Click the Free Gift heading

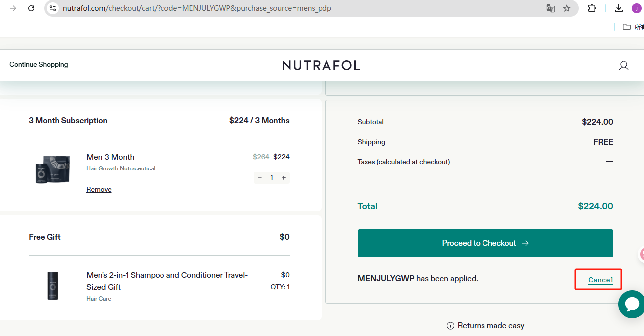[45, 237]
